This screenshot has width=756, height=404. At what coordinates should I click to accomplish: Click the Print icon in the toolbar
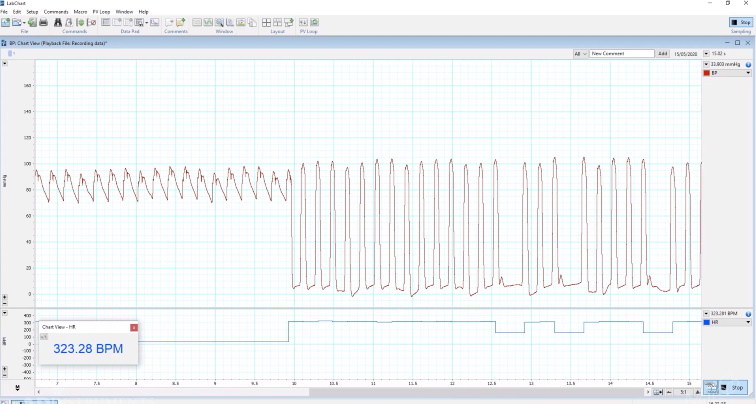click(43, 22)
